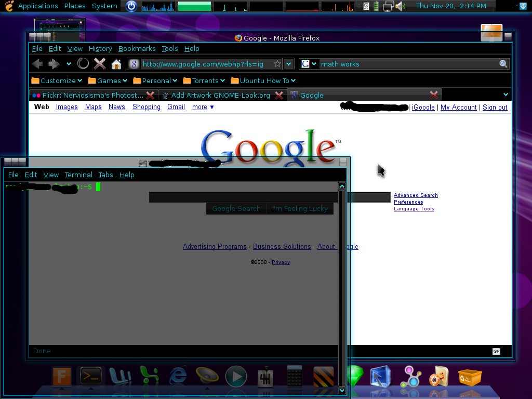
Task: Bookmark this page with the star icon
Action: pos(277,64)
